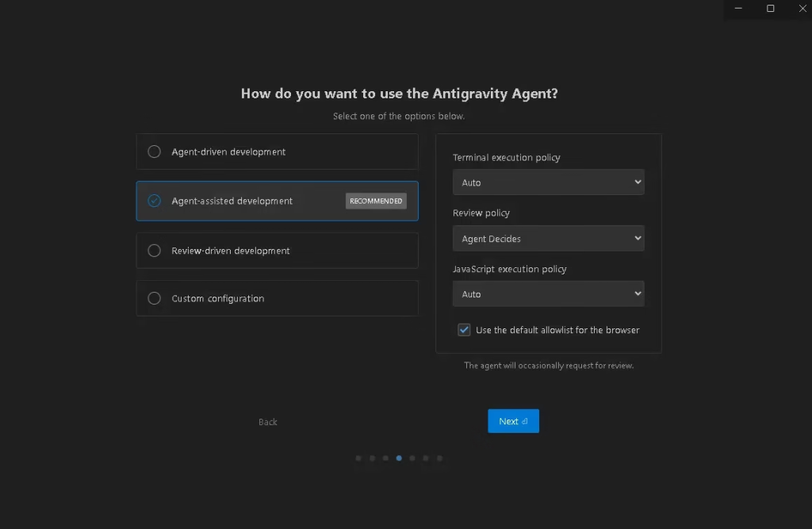
Task: Click the highlighted current step dot
Action: click(x=399, y=458)
